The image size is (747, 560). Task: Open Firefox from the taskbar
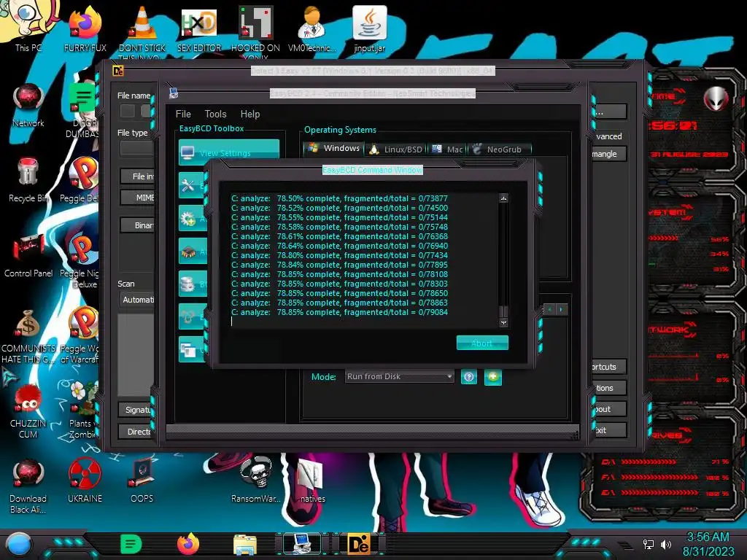click(188, 544)
